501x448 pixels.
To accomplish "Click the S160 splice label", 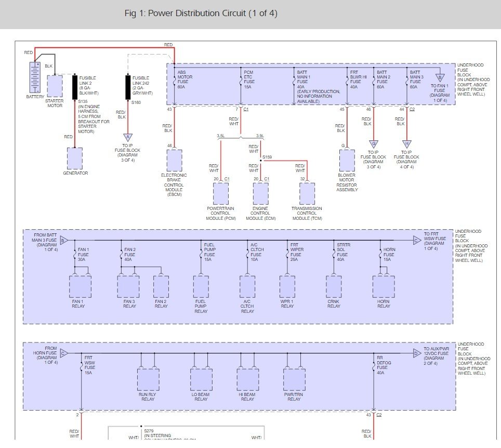I will click(136, 102).
